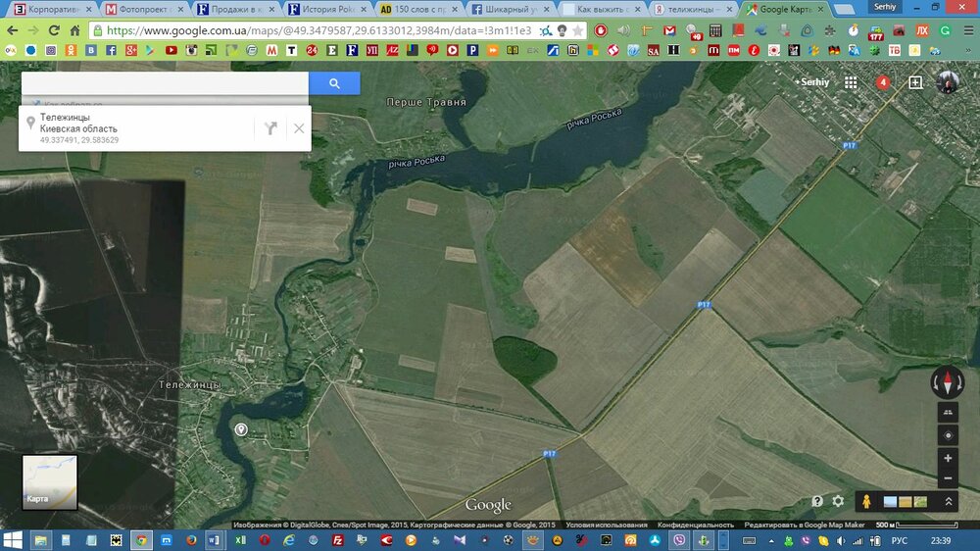Open the Google apps grid
Viewport: 980px width, 551px height.
[x=851, y=82]
